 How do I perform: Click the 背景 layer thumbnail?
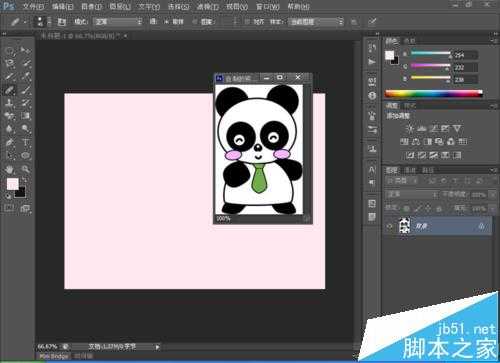(404, 226)
